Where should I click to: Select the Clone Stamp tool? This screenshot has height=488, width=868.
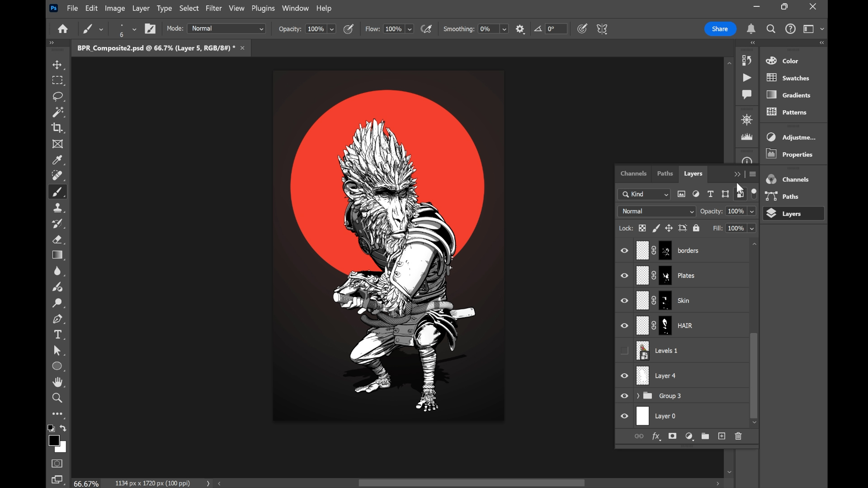57,208
